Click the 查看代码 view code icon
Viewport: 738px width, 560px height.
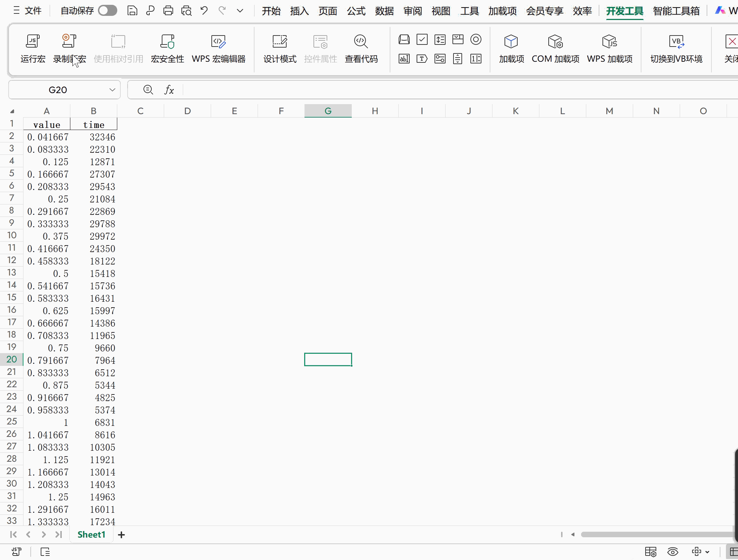pyautogui.click(x=361, y=41)
